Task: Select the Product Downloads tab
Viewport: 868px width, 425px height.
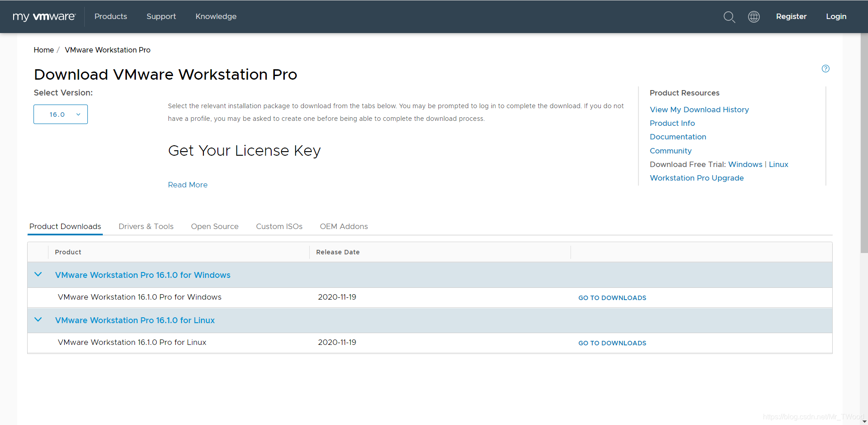Action: (65, 226)
